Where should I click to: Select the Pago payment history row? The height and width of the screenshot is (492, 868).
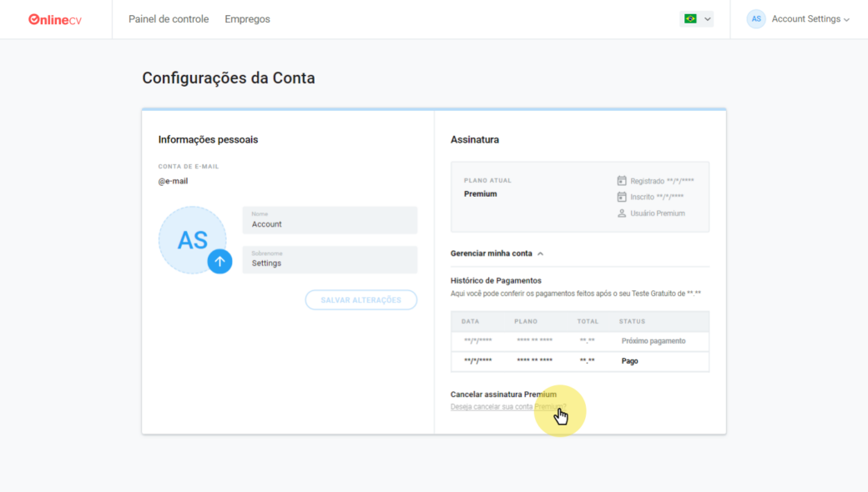[x=579, y=361]
